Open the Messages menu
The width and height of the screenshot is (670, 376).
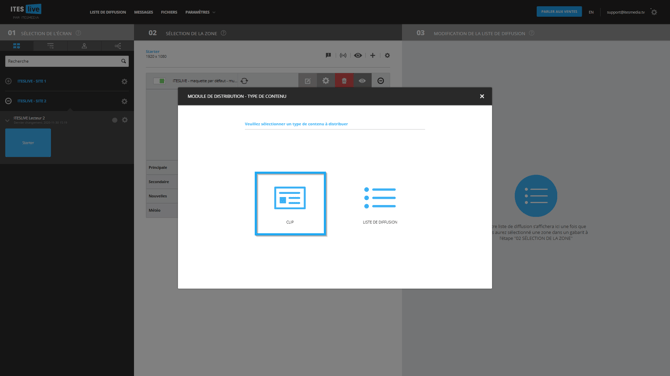[x=144, y=12]
